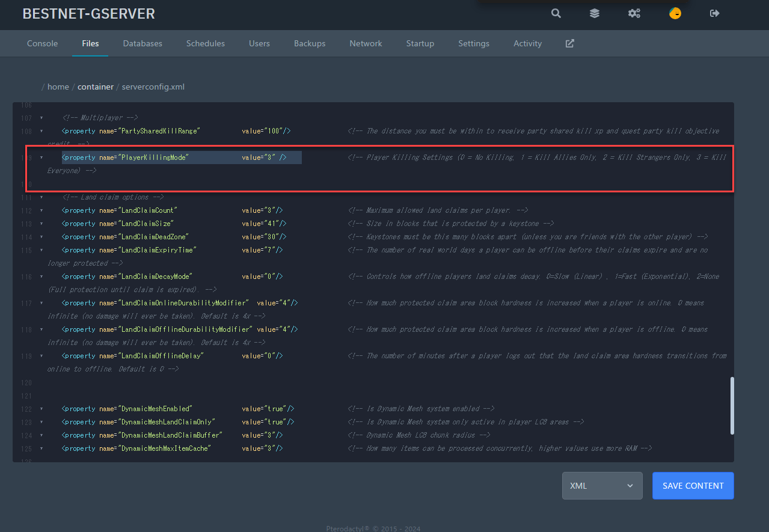The width and height of the screenshot is (769, 532).
Task: Click value="41" on the LandClaimSize line
Action: [x=260, y=224]
